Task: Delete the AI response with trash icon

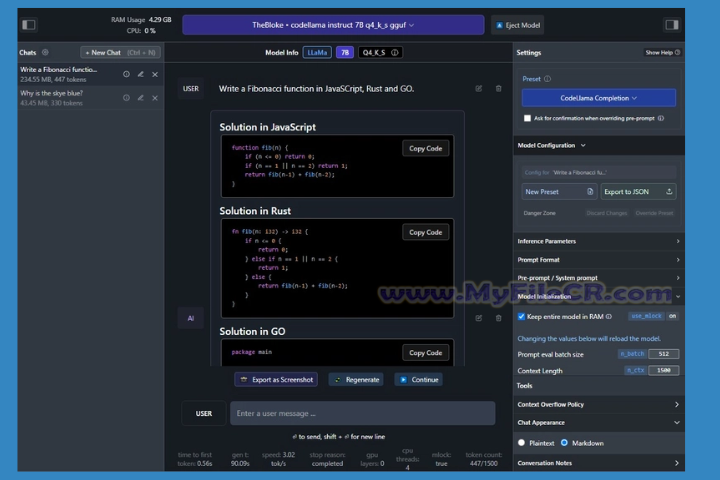Action: pos(498,318)
